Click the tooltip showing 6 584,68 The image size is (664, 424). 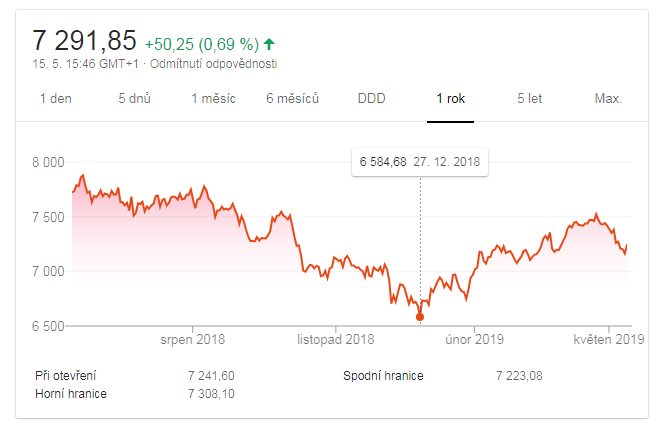pos(420,162)
